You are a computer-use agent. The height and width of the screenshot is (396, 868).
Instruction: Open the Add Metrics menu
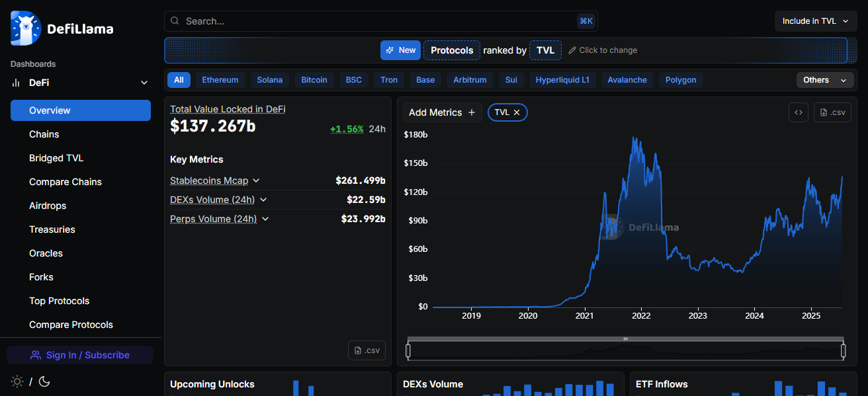pos(442,112)
